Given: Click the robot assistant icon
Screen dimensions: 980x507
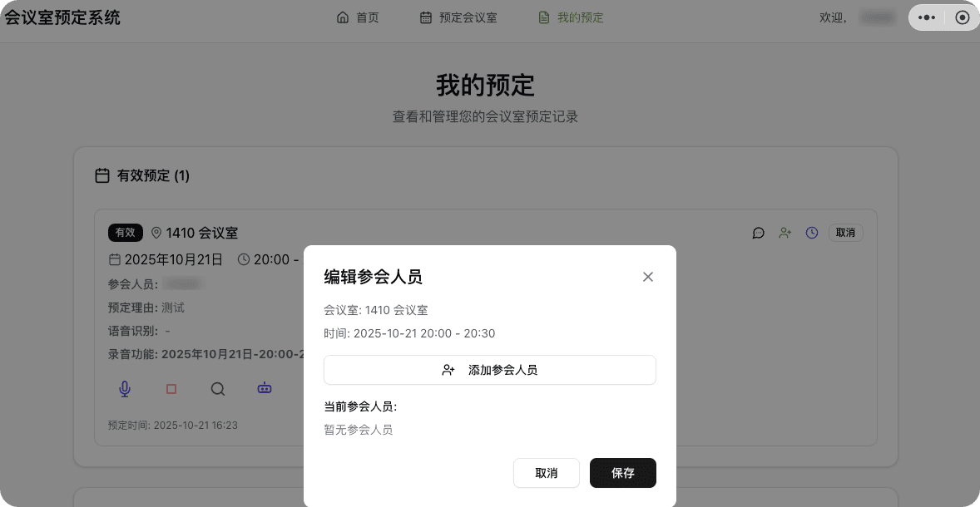Looking at the screenshot, I should (x=265, y=388).
